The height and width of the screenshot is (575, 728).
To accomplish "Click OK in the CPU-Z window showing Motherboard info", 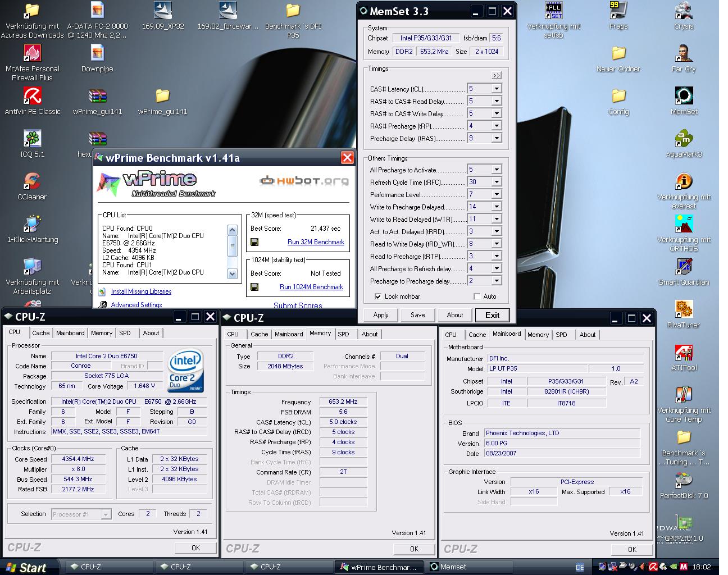I will (632, 549).
